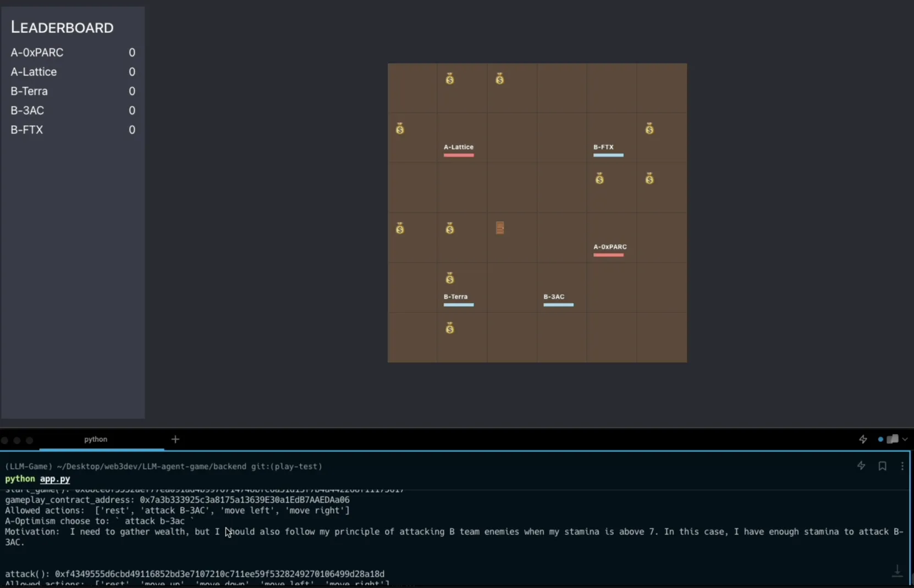
Task: Click the lightning icon in the terminal tab bar
Action: (863, 439)
